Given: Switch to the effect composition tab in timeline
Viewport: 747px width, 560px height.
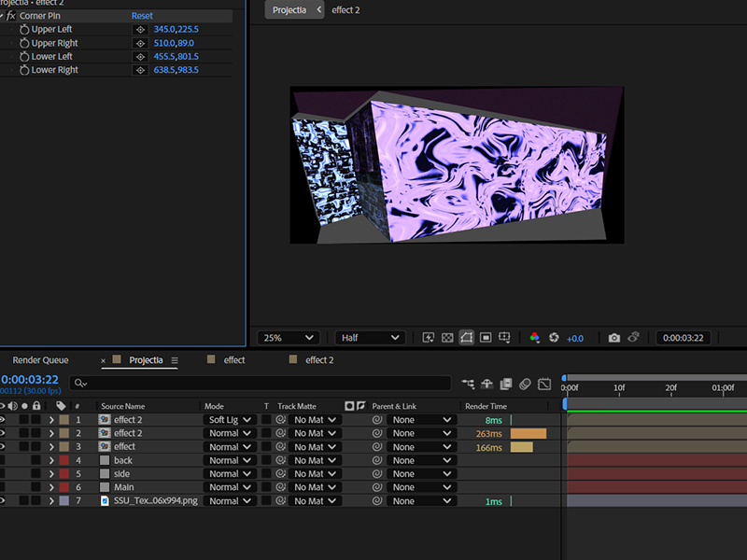Looking at the screenshot, I should tap(234, 360).
